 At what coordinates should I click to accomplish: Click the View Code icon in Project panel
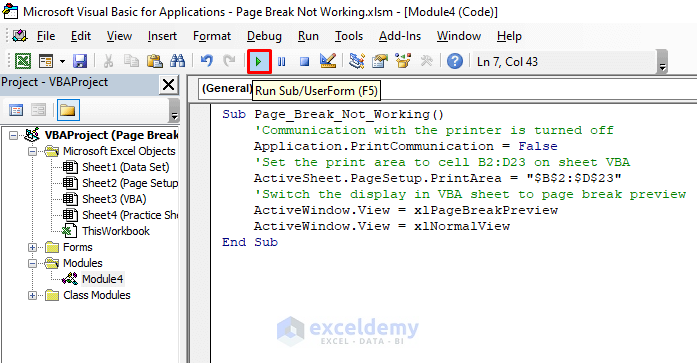click(x=16, y=110)
